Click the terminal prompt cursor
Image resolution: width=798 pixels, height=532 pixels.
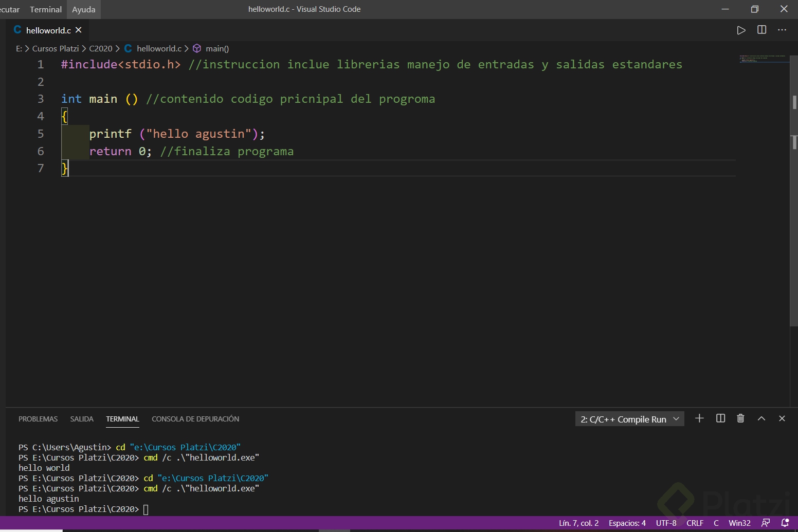coord(146,509)
